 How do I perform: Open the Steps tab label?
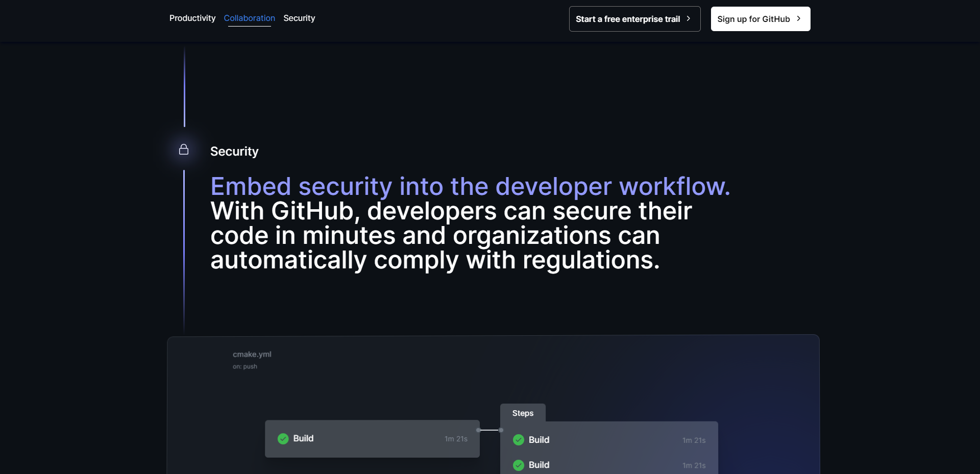pyautogui.click(x=523, y=413)
